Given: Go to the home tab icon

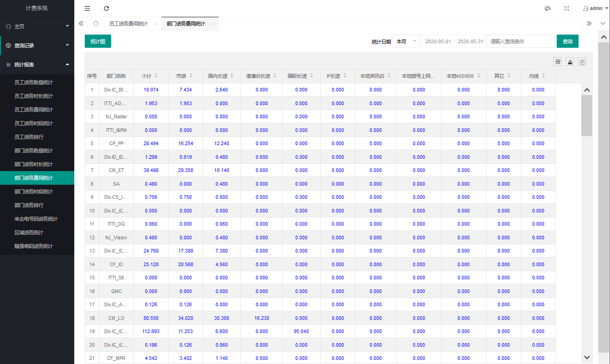Looking at the screenshot, I should (x=96, y=24).
